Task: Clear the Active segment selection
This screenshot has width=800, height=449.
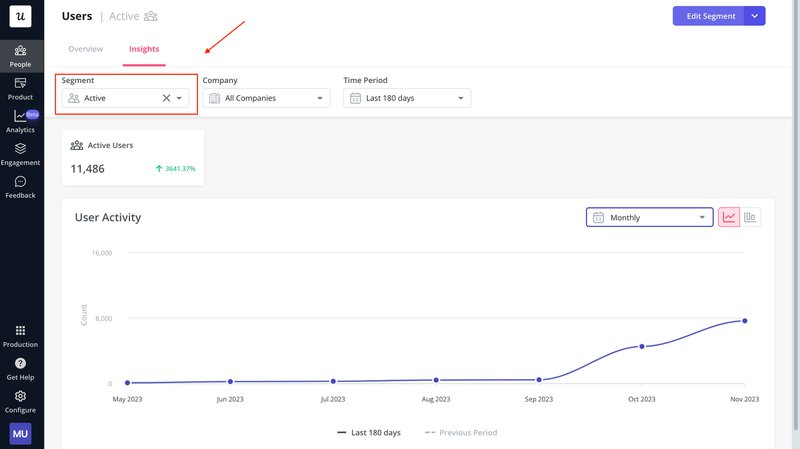Action: point(166,98)
